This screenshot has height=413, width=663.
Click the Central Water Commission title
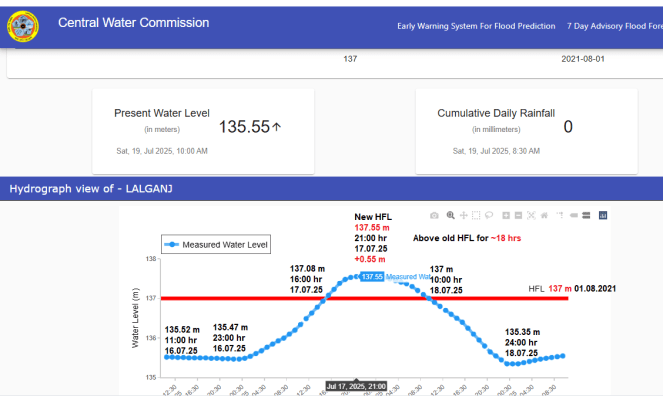pyautogui.click(x=134, y=23)
